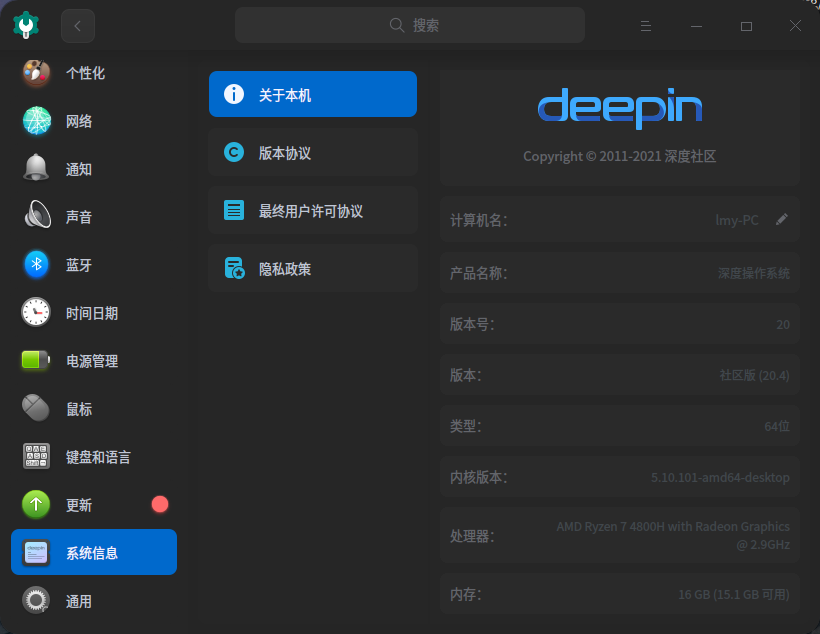Edit computer name with pencil icon
The height and width of the screenshot is (634, 820).
[781, 220]
